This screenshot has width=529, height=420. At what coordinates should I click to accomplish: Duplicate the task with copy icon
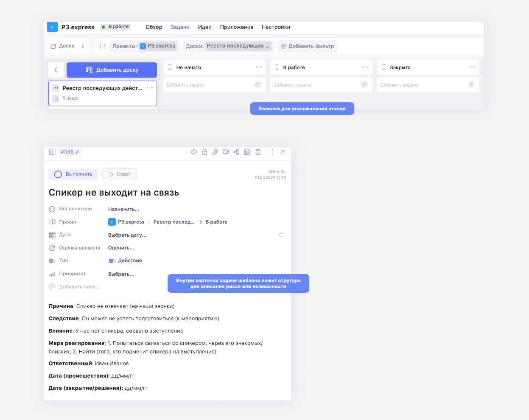247,152
